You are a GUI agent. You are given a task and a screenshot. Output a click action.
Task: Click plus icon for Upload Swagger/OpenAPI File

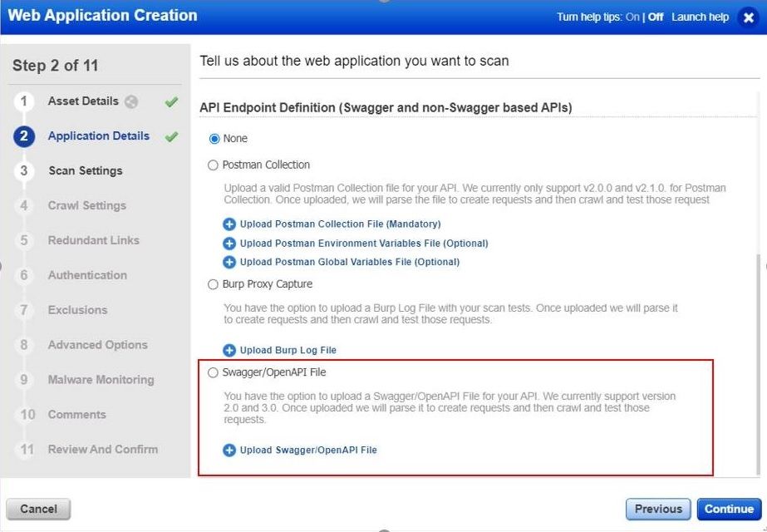click(229, 451)
